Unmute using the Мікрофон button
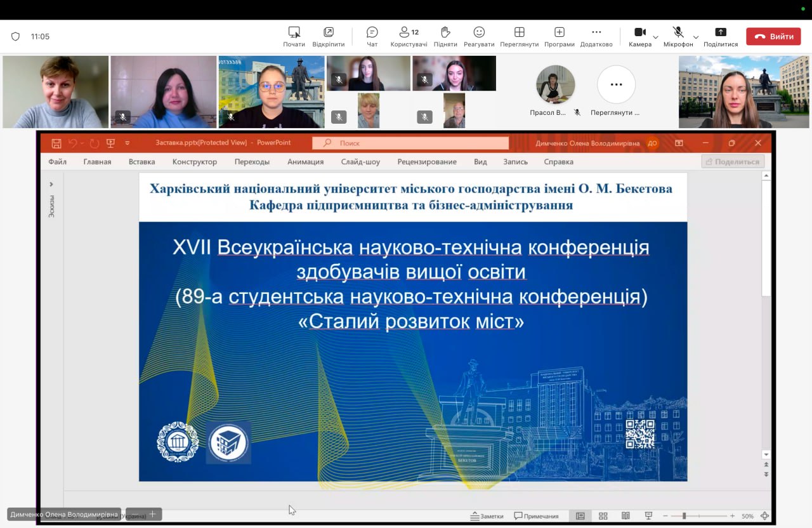This screenshot has height=528, width=812. [x=678, y=37]
